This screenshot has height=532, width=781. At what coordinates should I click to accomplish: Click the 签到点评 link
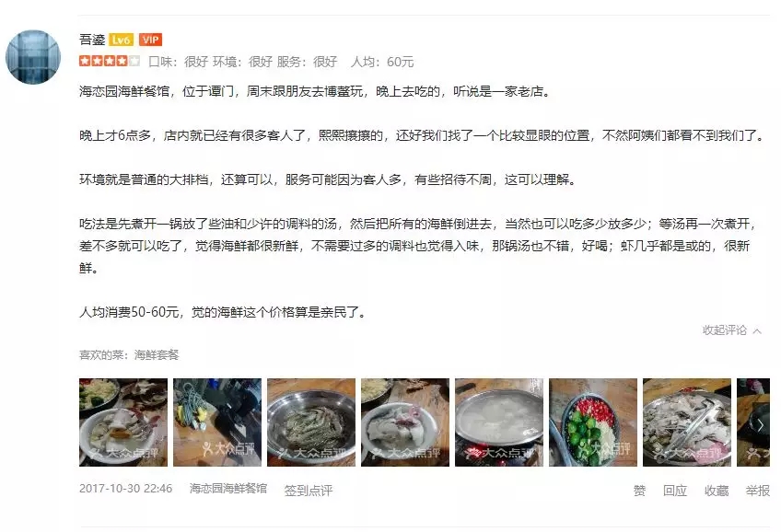click(x=309, y=491)
